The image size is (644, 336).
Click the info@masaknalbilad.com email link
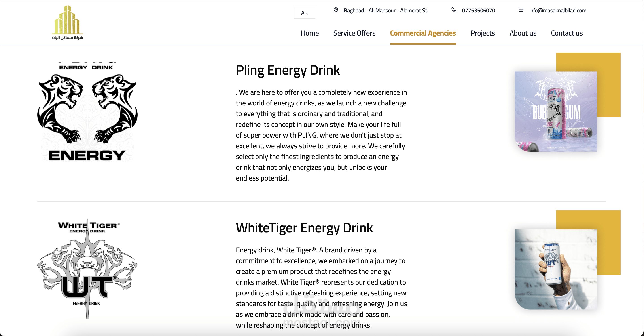pos(557,10)
